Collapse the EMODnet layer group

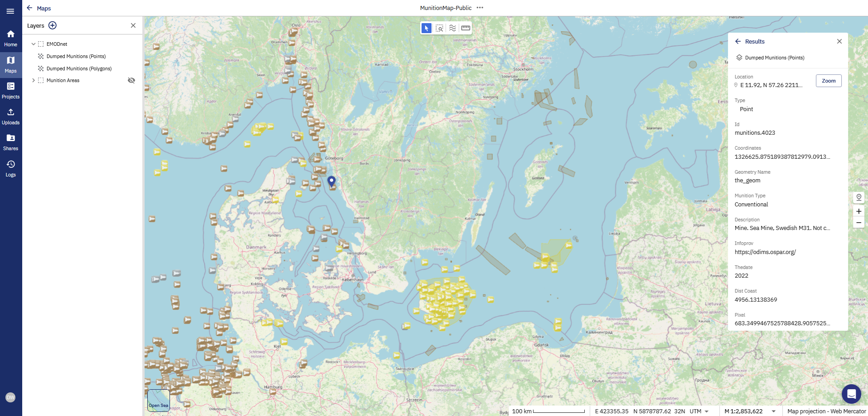point(33,44)
